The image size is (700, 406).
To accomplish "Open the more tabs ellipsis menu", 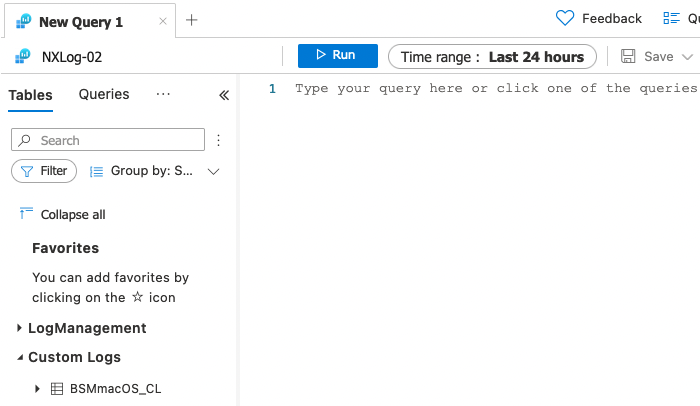I will coord(164,94).
